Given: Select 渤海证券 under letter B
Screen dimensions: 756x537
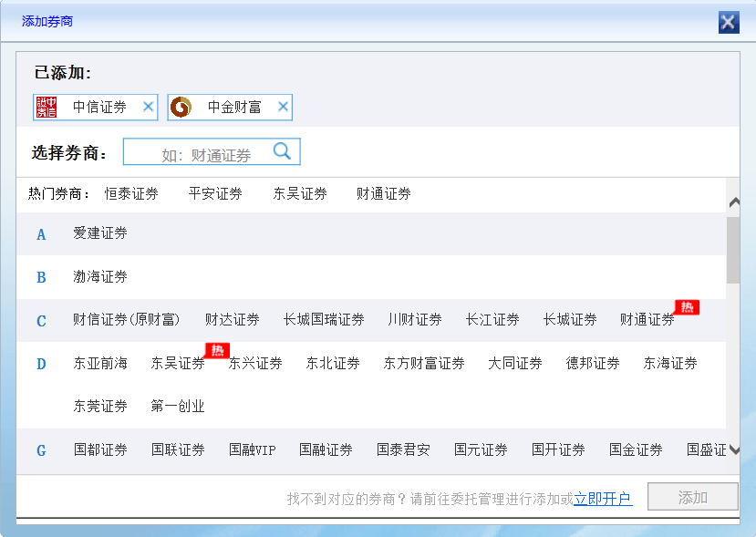Looking at the screenshot, I should coord(100,276).
